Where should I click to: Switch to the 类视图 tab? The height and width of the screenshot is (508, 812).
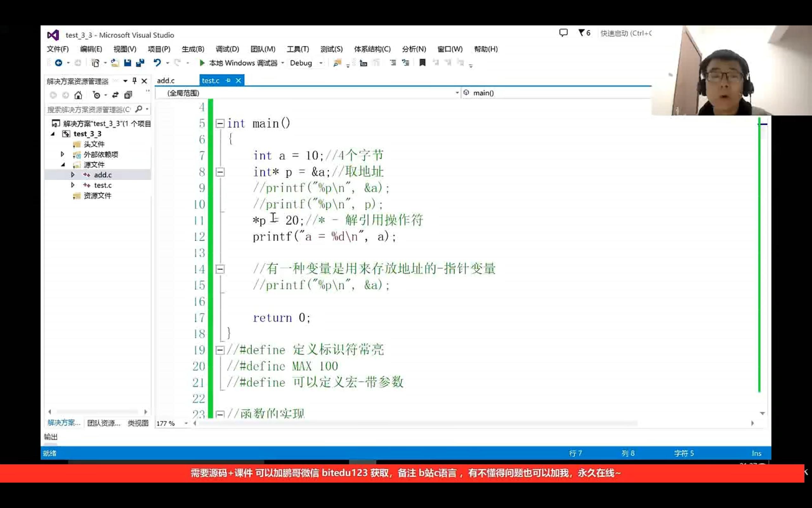coord(138,423)
